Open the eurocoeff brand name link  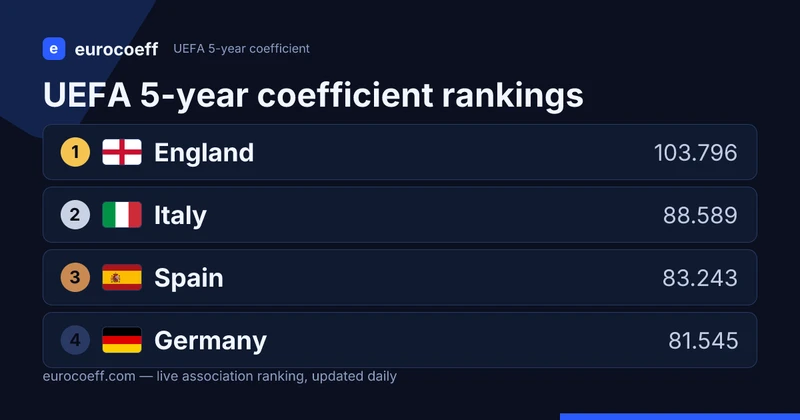click(116, 50)
